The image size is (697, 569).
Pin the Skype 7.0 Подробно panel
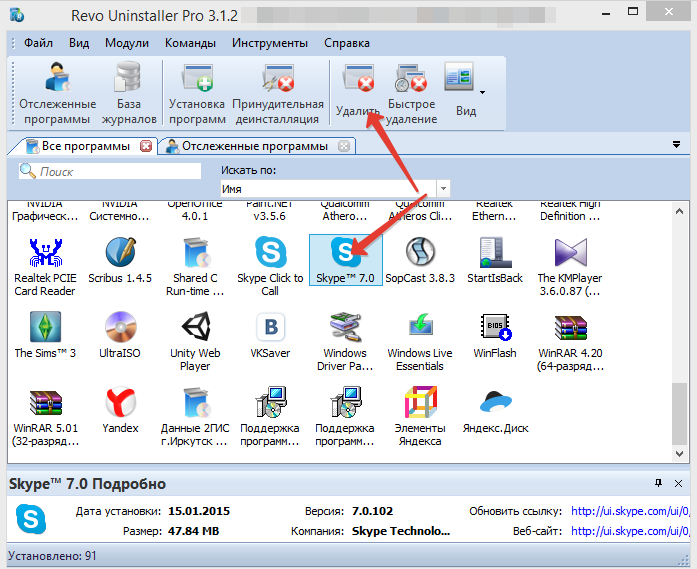(658, 483)
